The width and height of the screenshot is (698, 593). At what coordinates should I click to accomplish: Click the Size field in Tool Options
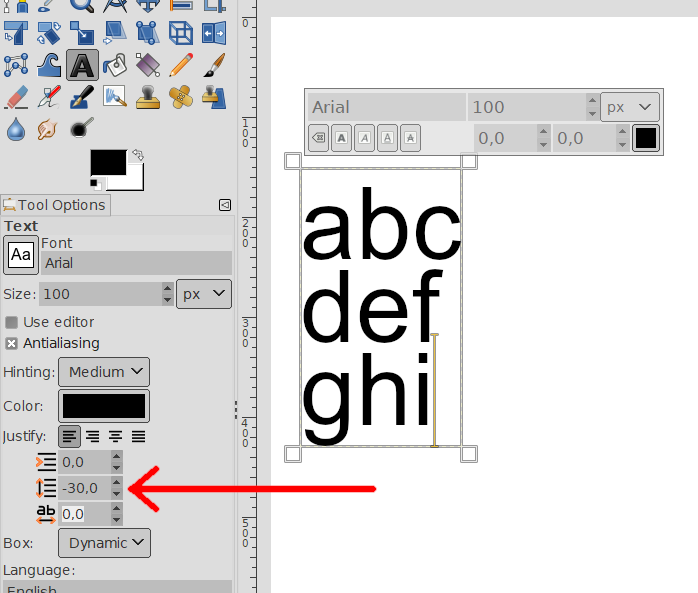coord(101,294)
